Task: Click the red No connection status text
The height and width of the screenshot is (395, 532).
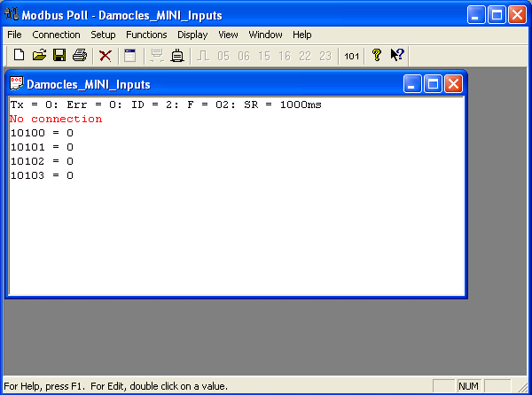Action: point(56,119)
